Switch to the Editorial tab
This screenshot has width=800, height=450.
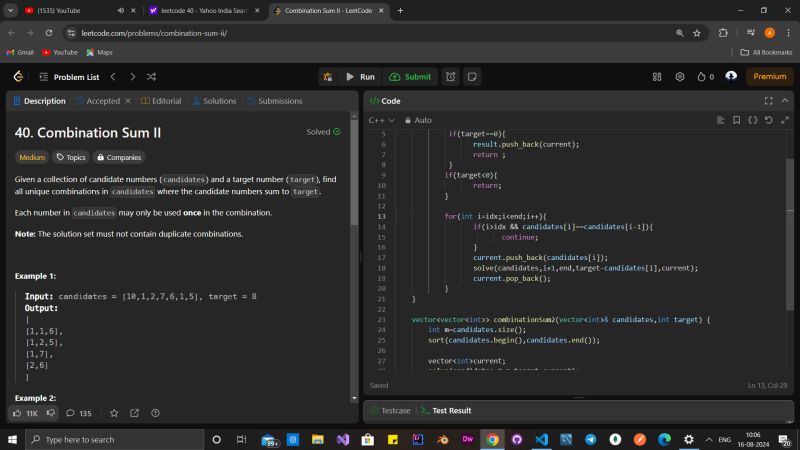pyautogui.click(x=160, y=101)
